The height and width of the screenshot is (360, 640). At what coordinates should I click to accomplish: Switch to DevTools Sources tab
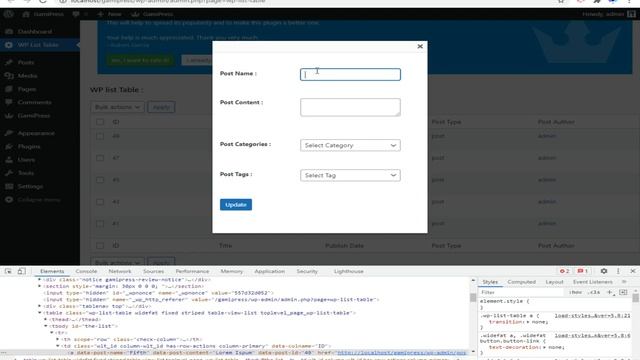click(x=153, y=271)
